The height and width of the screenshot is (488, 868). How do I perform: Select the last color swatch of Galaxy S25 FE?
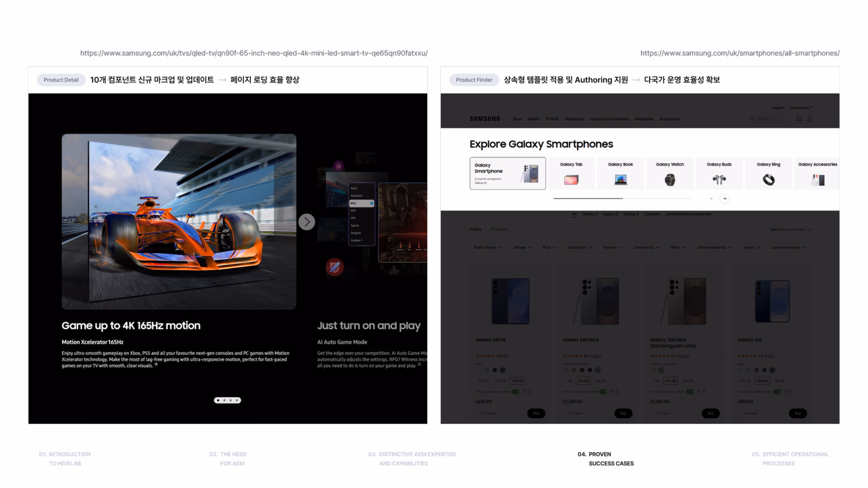coord(502,370)
